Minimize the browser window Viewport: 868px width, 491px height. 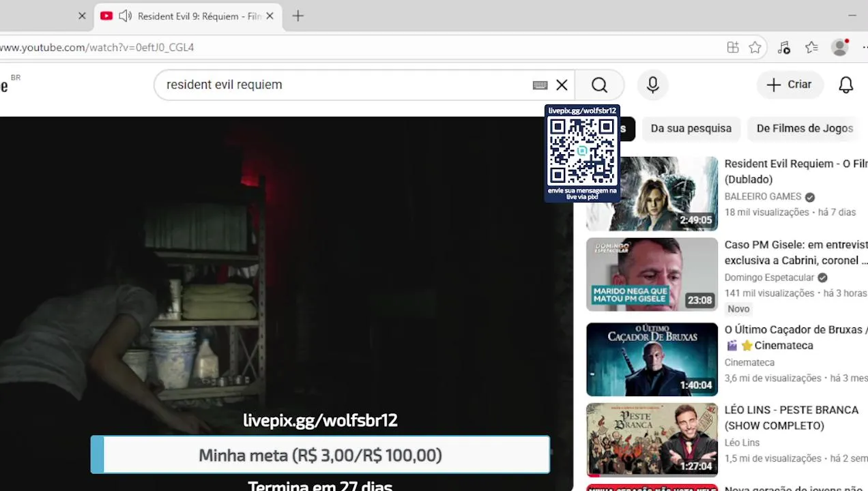tap(852, 15)
